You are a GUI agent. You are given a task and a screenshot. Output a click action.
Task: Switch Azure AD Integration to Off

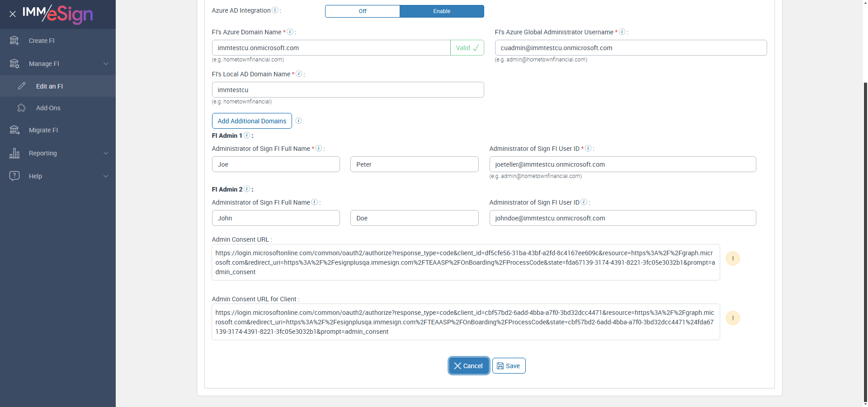click(x=363, y=11)
